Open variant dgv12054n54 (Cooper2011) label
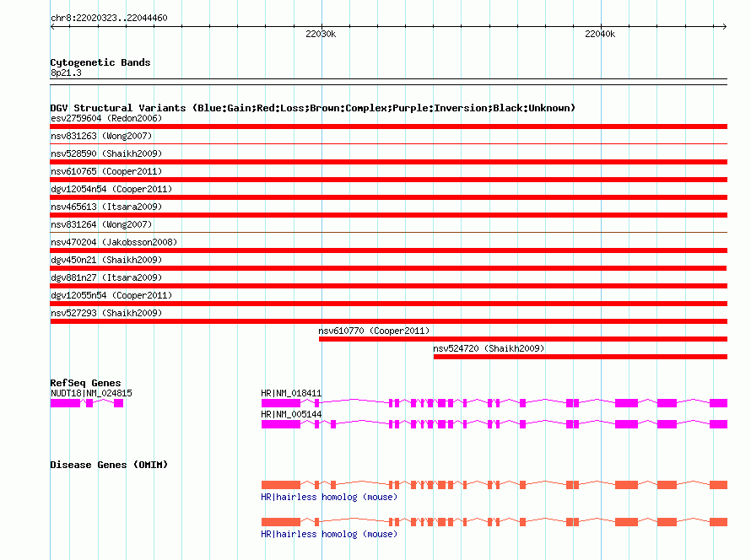The image size is (751, 560). tap(111, 189)
